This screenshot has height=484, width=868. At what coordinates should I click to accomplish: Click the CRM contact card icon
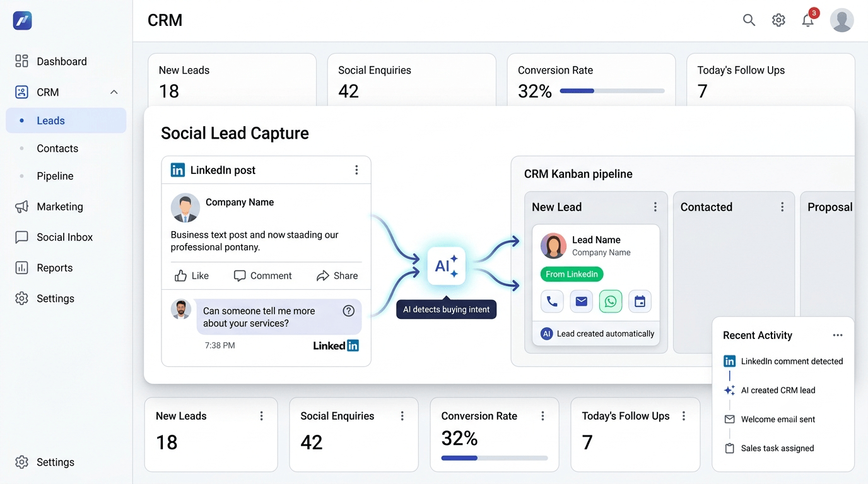[x=21, y=92]
